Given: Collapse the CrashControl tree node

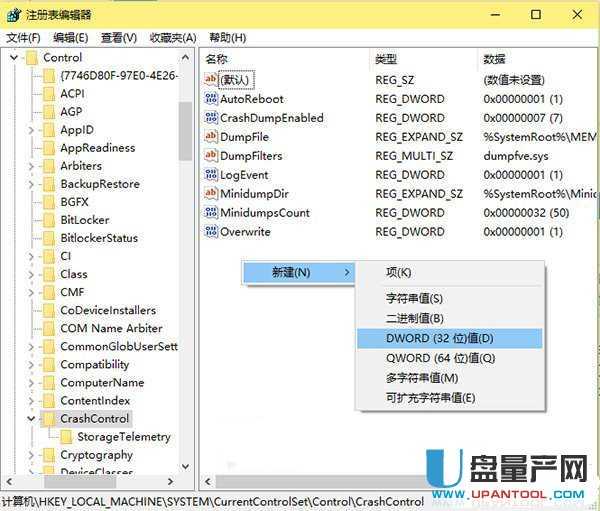Looking at the screenshot, I should click(x=31, y=418).
